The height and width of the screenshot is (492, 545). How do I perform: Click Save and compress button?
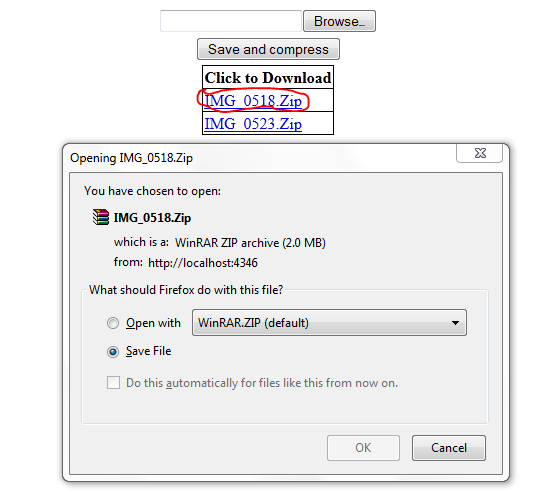(268, 49)
